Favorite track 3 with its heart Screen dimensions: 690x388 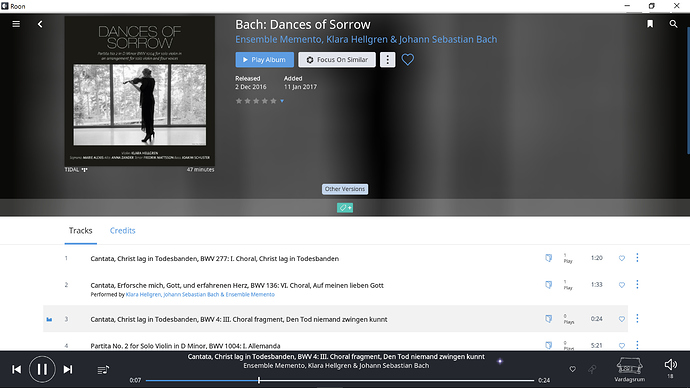621,319
